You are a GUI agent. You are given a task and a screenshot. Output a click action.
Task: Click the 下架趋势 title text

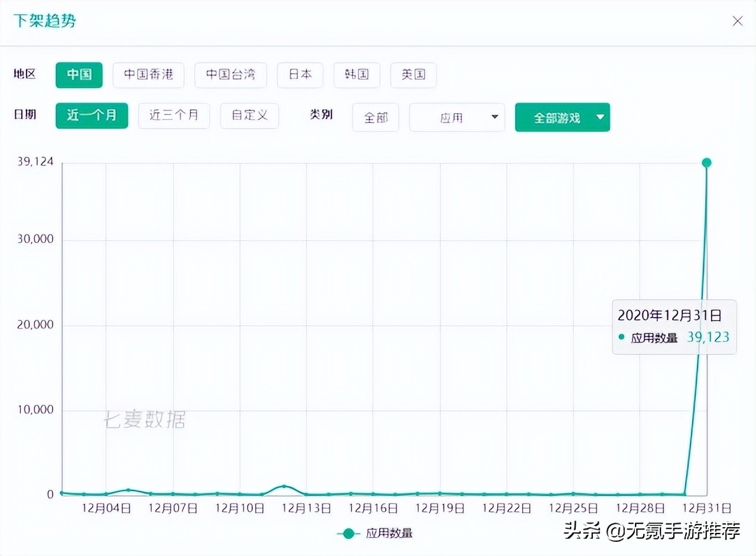pos(44,21)
